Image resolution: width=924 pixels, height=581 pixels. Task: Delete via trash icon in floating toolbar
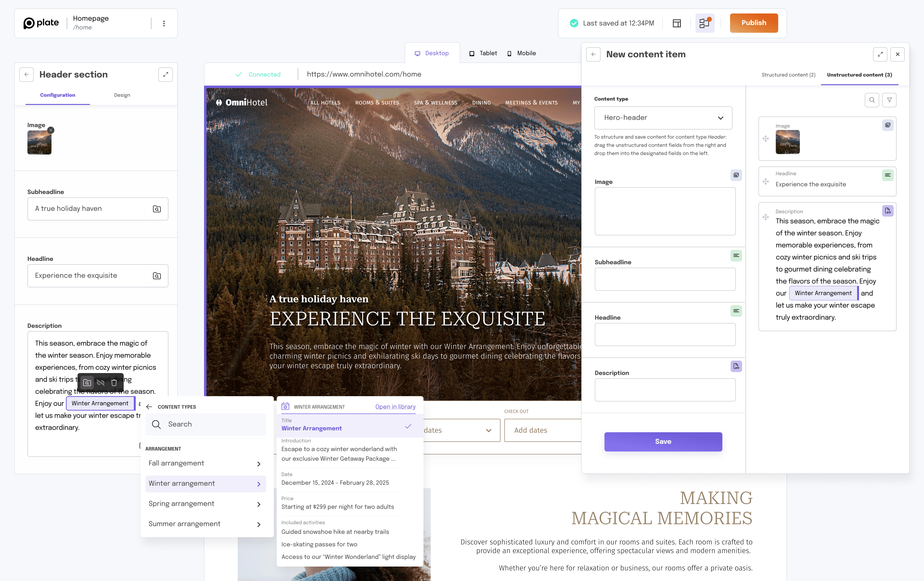(114, 383)
